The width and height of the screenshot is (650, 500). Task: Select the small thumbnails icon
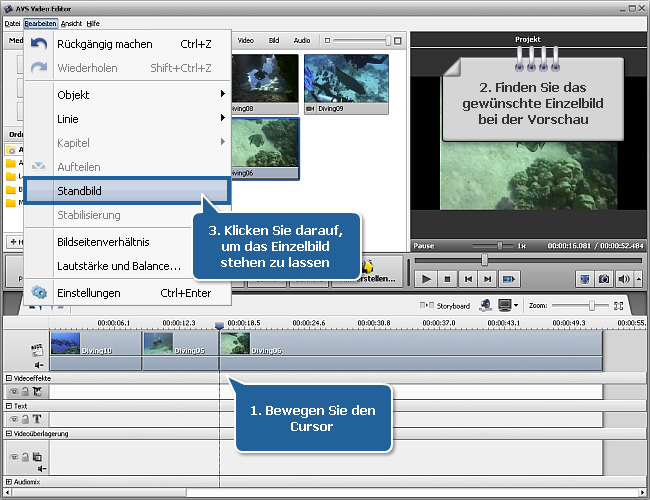tap(327, 40)
